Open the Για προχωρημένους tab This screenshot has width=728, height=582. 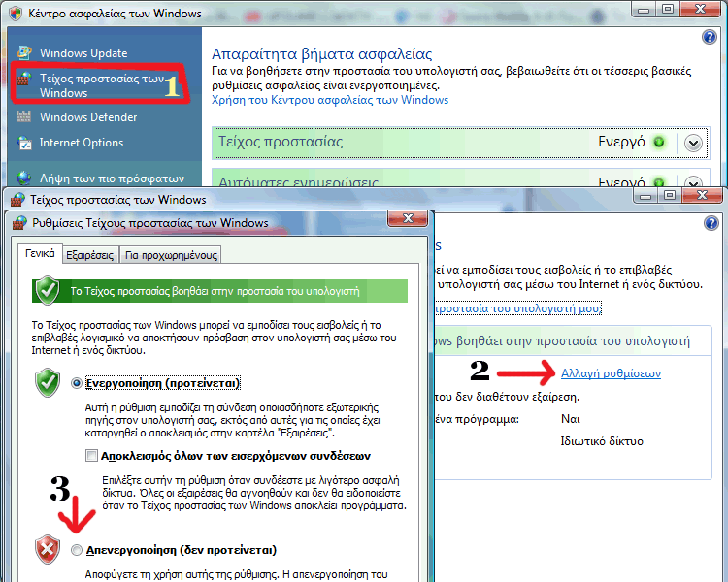coord(171,255)
